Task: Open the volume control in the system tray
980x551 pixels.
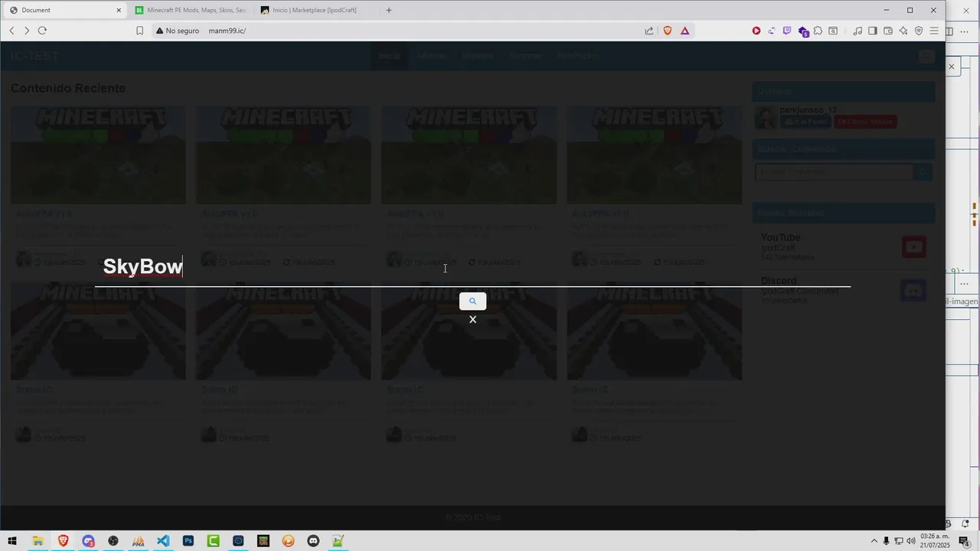Action: pyautogui.click(x=911, y=541)
